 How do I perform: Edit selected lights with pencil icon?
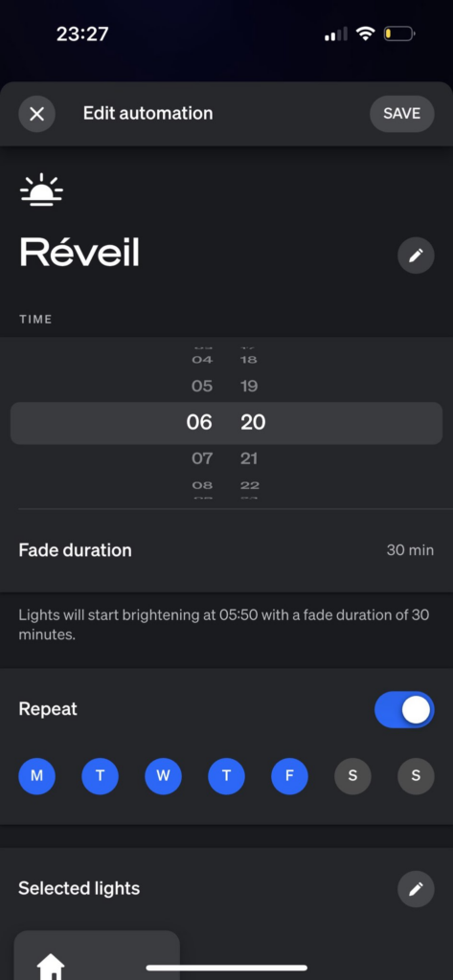pos(416,889)
